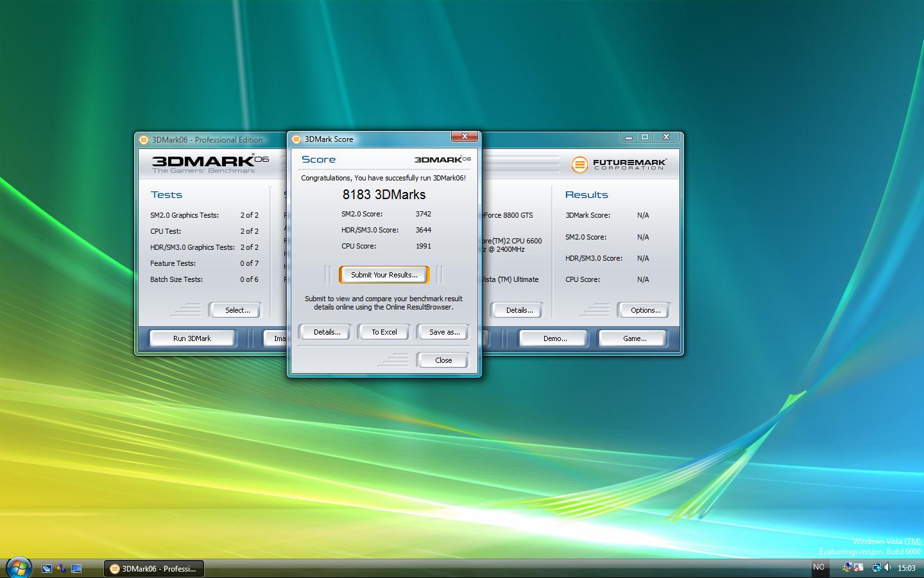The height and width of the screenshot is (578, 924).
Task: Launch the Demo button
Action: click(554, 338)
